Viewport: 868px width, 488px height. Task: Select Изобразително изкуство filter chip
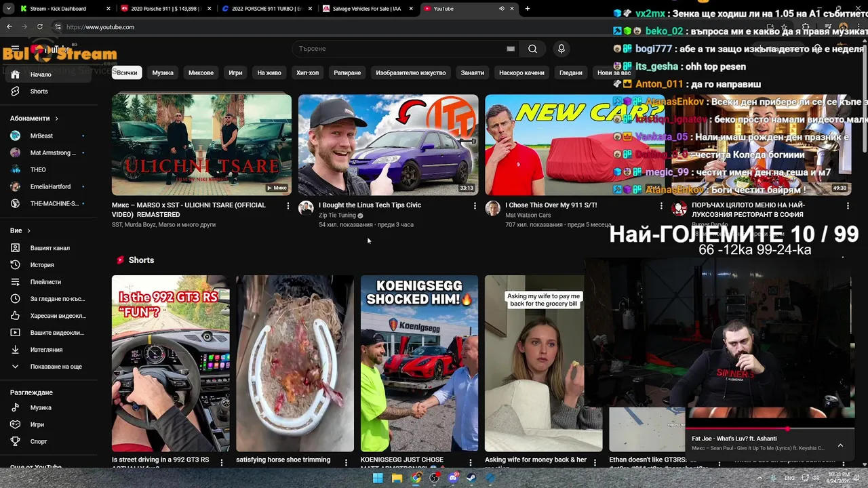pyautogui.click(x=411, y=73)
